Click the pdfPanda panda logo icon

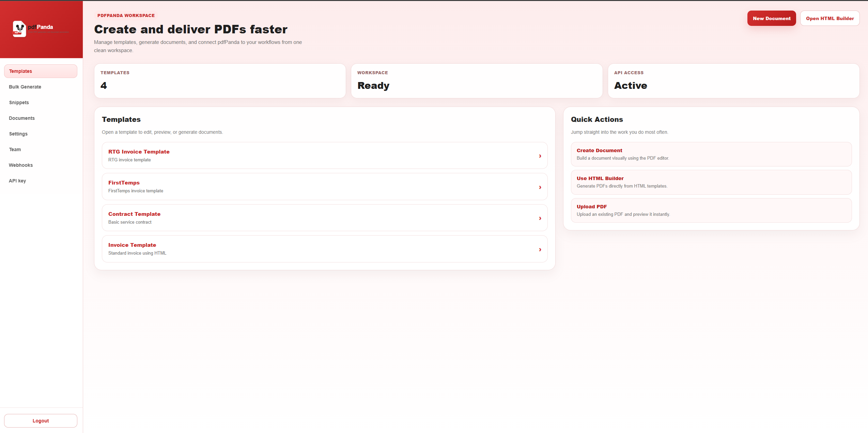[x=19, y=29]
